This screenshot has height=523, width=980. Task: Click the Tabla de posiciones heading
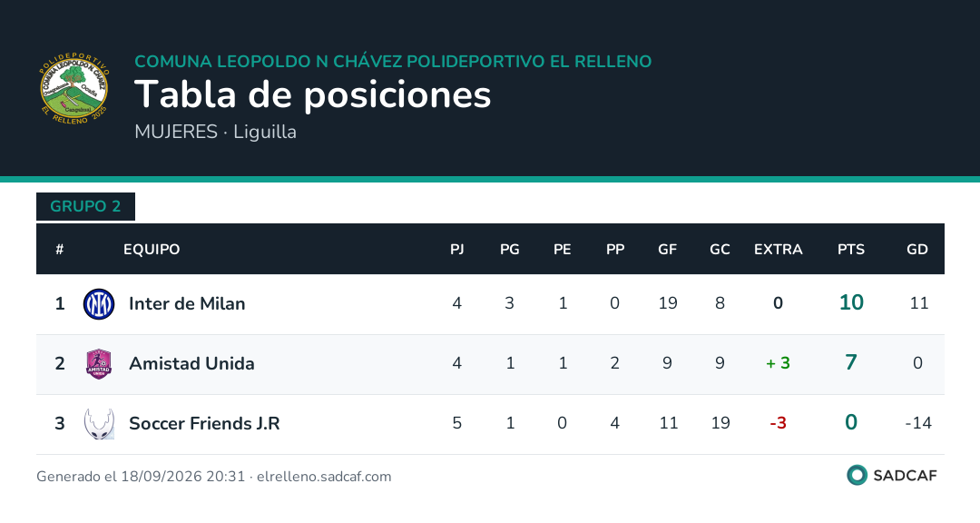[x=312, y=95]
